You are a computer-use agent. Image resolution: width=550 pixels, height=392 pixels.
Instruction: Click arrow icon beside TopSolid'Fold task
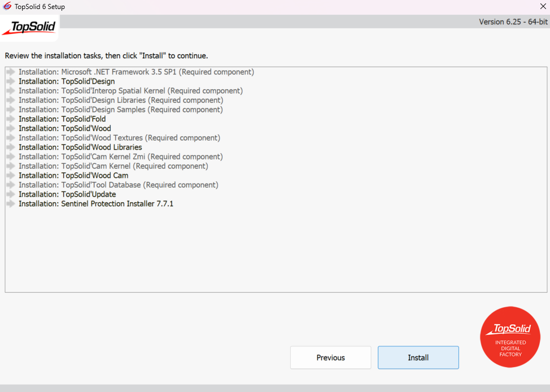point(11,119)
